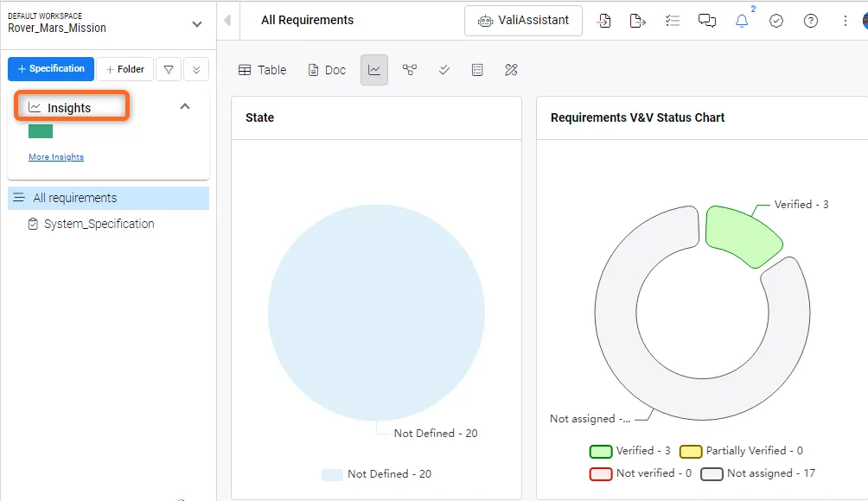Click the export file icon
The width and height of the screenshot is (868, 501).
(x=638, y=21)
